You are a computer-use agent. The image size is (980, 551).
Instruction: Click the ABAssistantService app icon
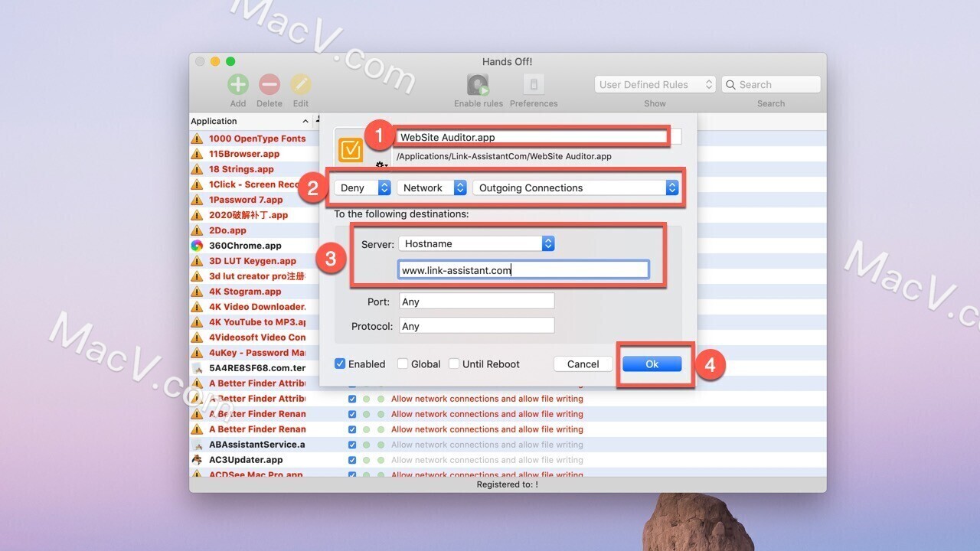(x=197, y=445)
